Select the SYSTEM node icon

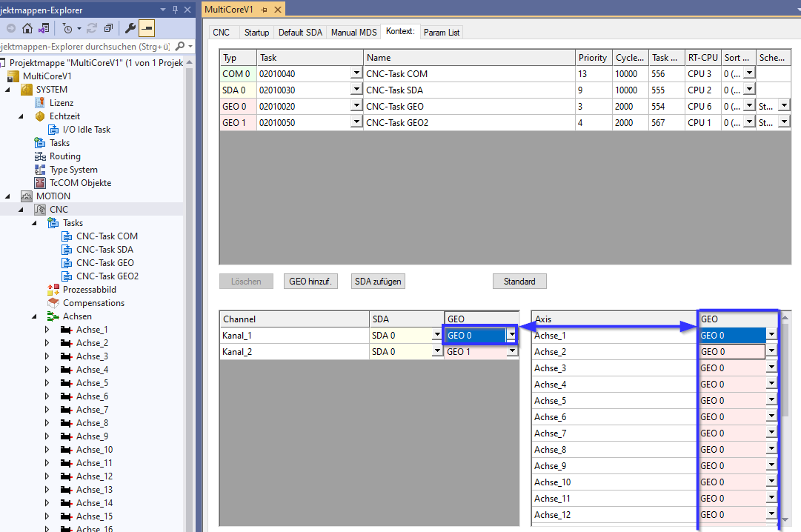tap(27, 90)
